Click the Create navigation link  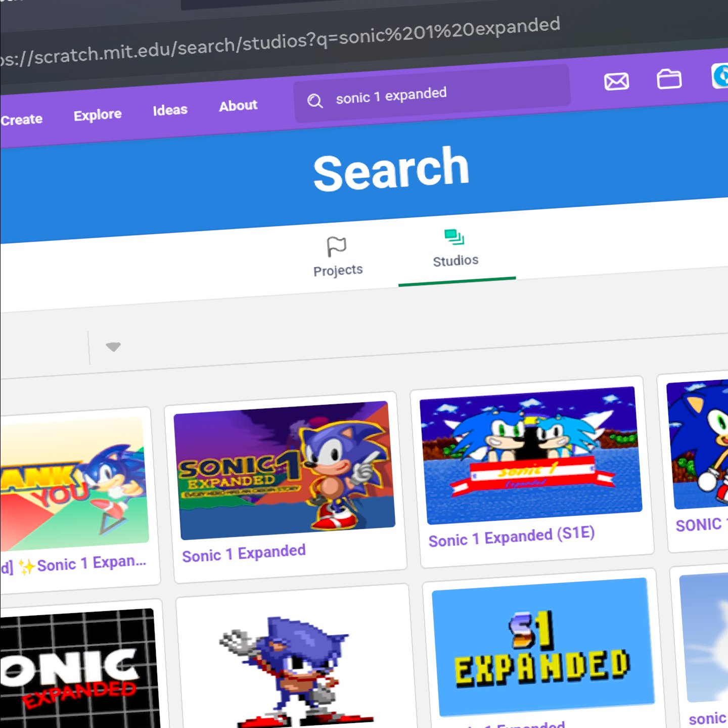22,120
